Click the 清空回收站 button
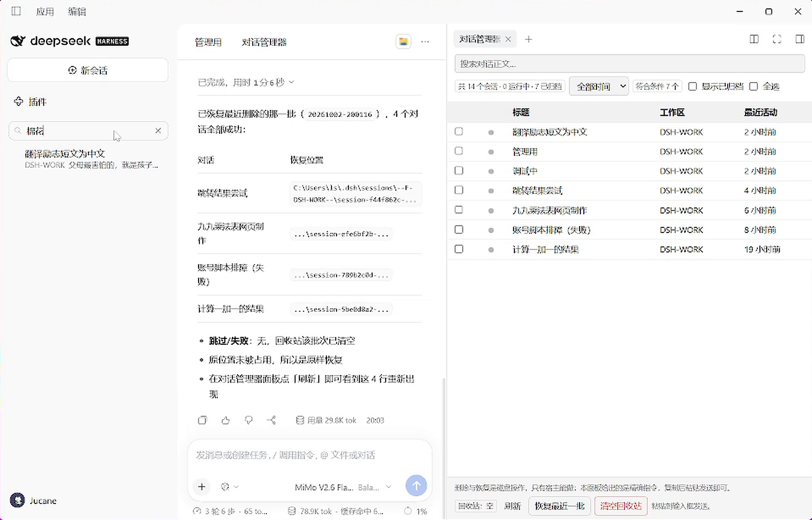The height and width of the screenshot is (520, 812). click(621, 506)
